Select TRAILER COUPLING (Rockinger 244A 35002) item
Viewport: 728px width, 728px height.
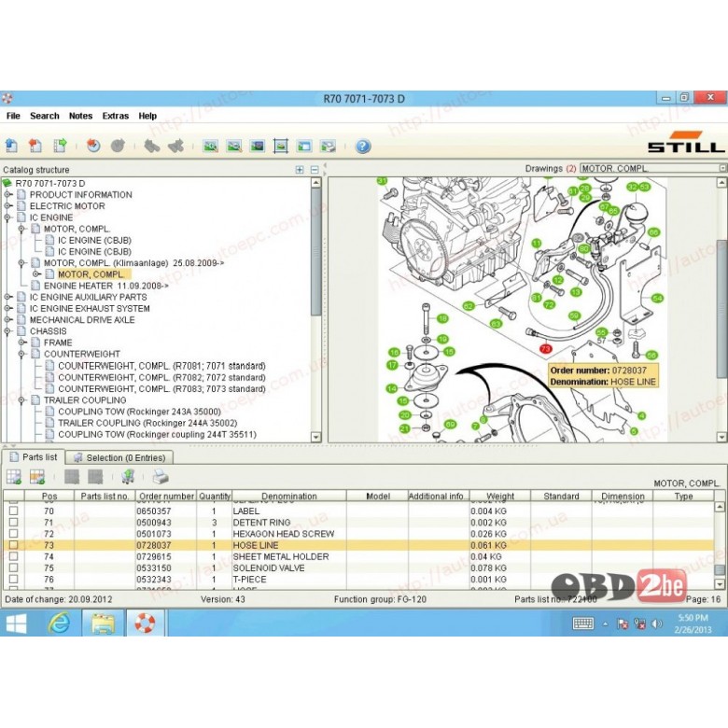[x=147, y=423]
